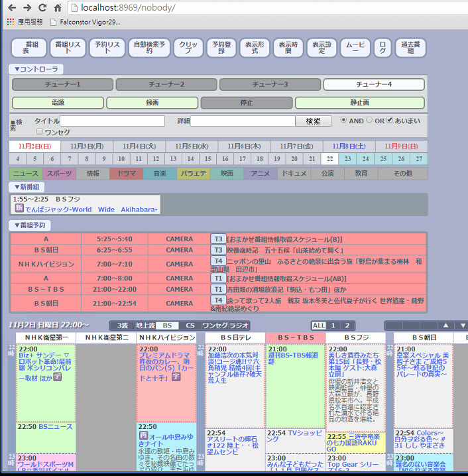Open the 予約リスト menu button
468x476 pixels.
click(x=107, y=48)
